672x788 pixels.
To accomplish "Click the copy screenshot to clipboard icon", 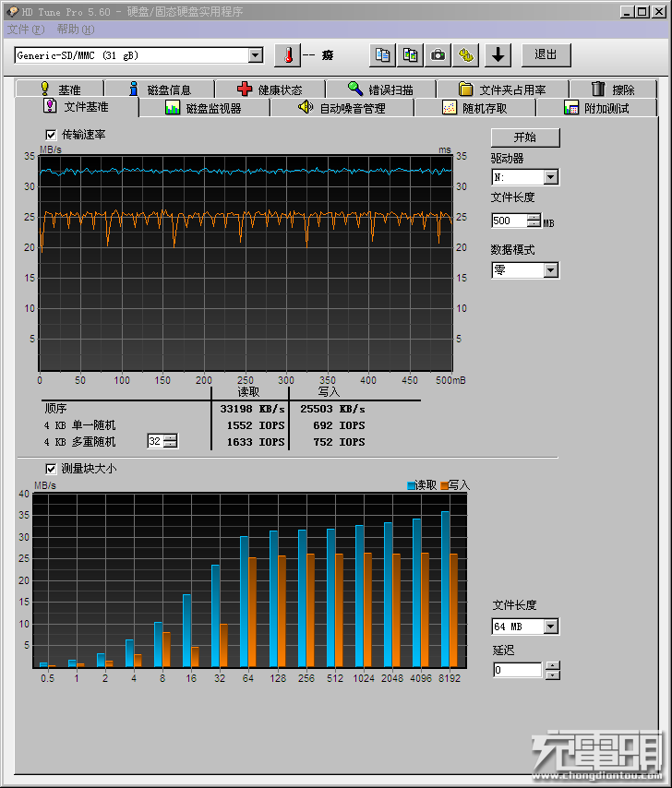I will point(411,55).
